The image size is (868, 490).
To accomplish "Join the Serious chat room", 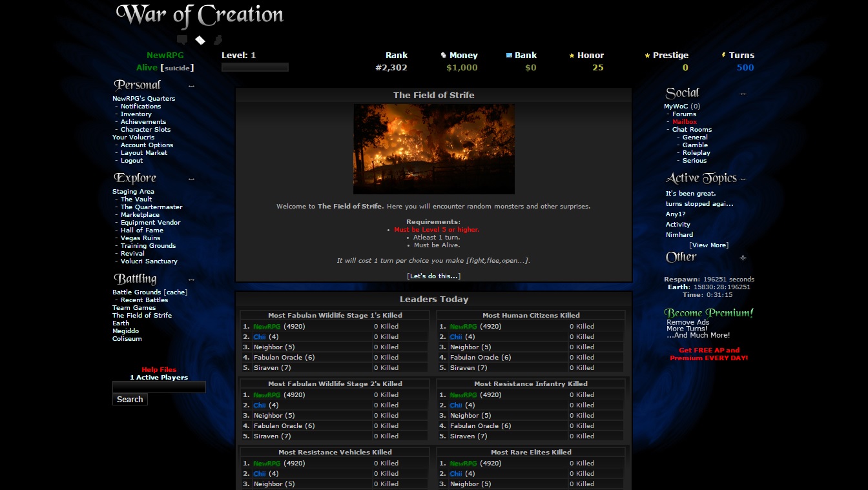I will coord(695,161).
